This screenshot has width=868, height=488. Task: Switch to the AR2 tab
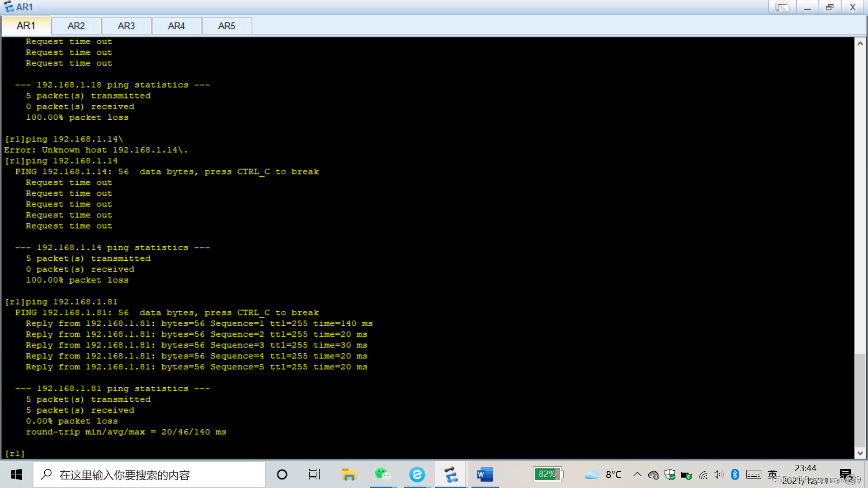(x=76, y=26)
